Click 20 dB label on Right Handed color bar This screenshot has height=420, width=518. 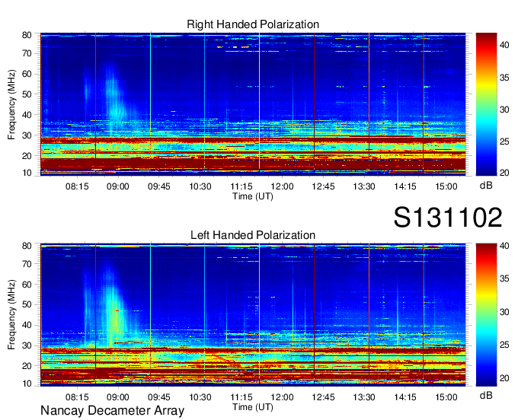pos(504,173)
